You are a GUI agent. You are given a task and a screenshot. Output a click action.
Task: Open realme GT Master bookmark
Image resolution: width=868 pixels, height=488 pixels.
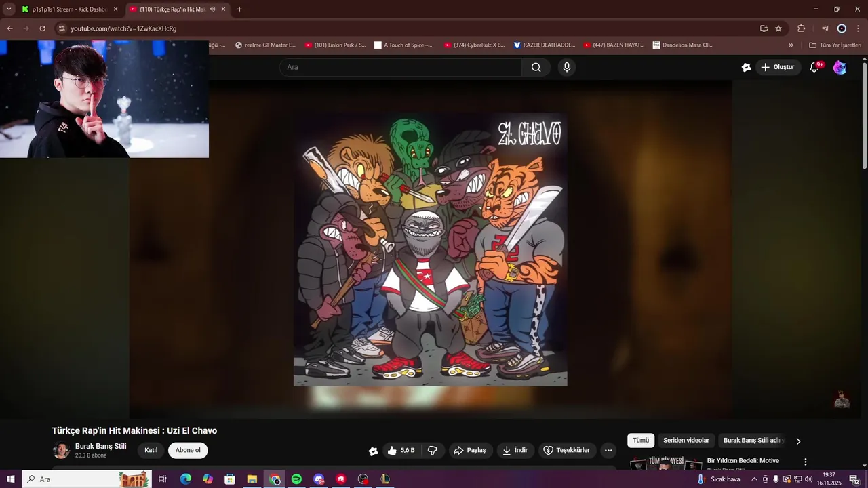[265, 45]
